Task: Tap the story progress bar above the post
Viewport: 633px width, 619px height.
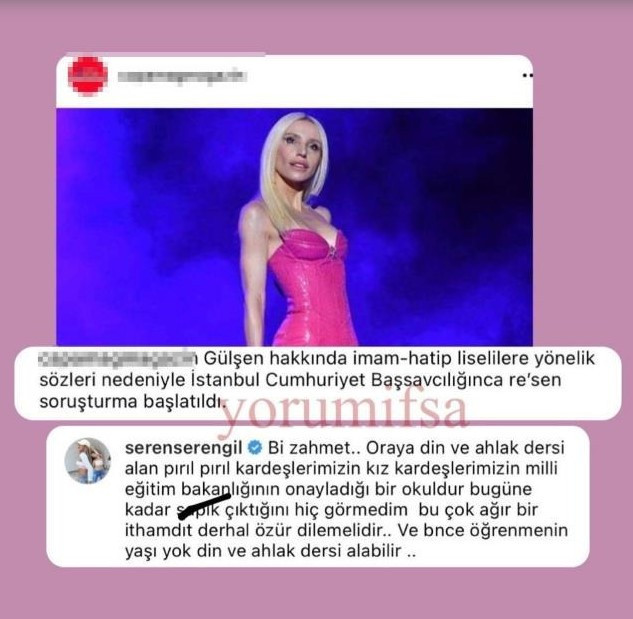Action: pyautogui.click(x=166, y=54)
